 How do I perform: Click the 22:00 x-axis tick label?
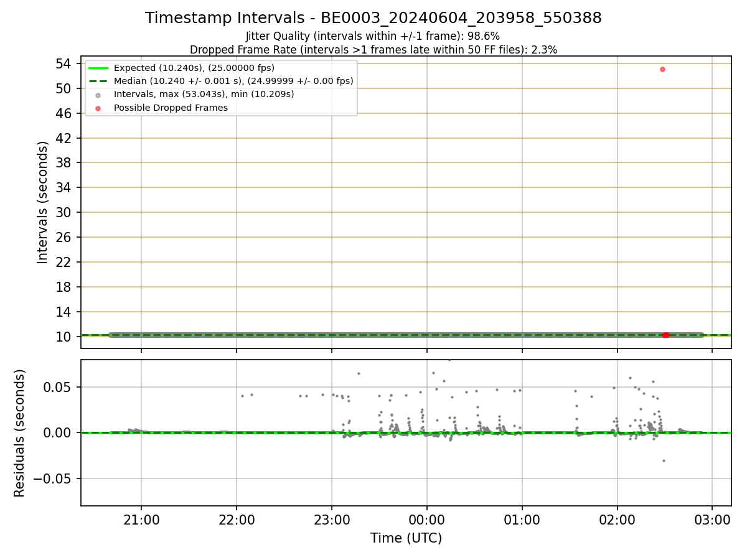tap(237, 519)
